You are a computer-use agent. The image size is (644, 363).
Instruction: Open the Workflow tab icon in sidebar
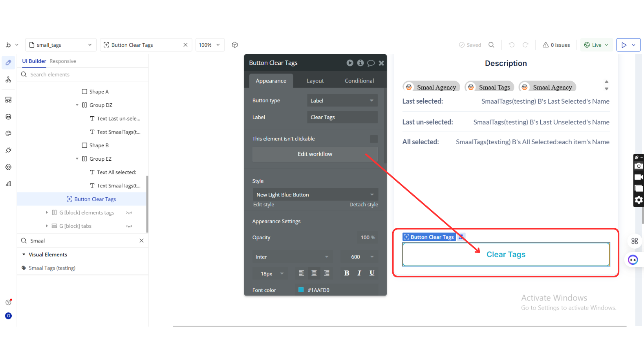tap(8, 80)
